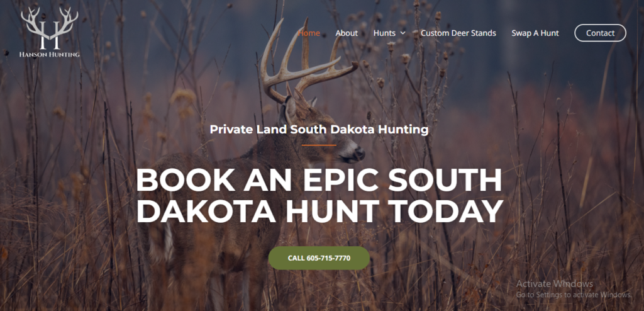The width and height of the screenshot is (644, 311).
Task: Click the Private Land South Dakota Hunting subheading
Action: pos(319,130)
